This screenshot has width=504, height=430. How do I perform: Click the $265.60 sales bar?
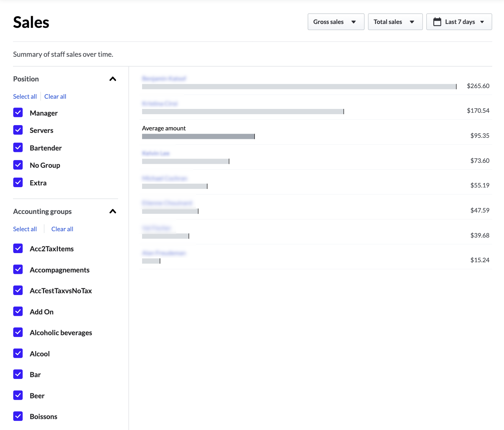click(x=299, y=87)
